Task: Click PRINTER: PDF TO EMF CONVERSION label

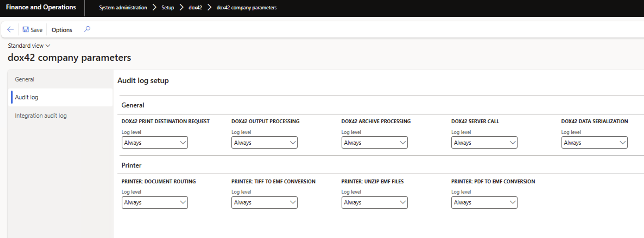Action: pos(493,182)
